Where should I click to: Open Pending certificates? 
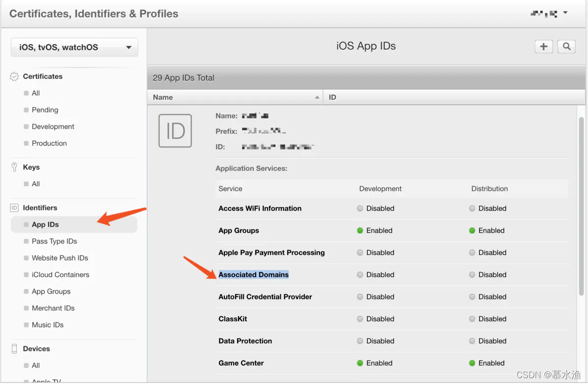[45, 110]
